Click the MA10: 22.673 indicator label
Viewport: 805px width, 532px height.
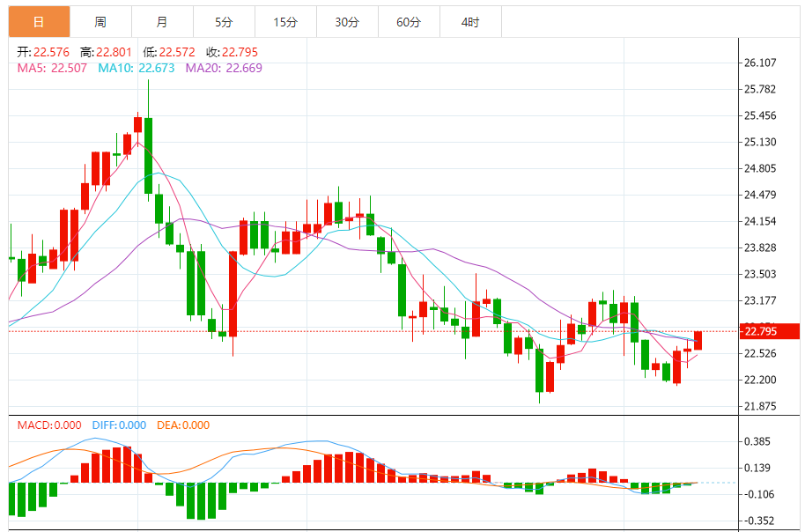137,69
